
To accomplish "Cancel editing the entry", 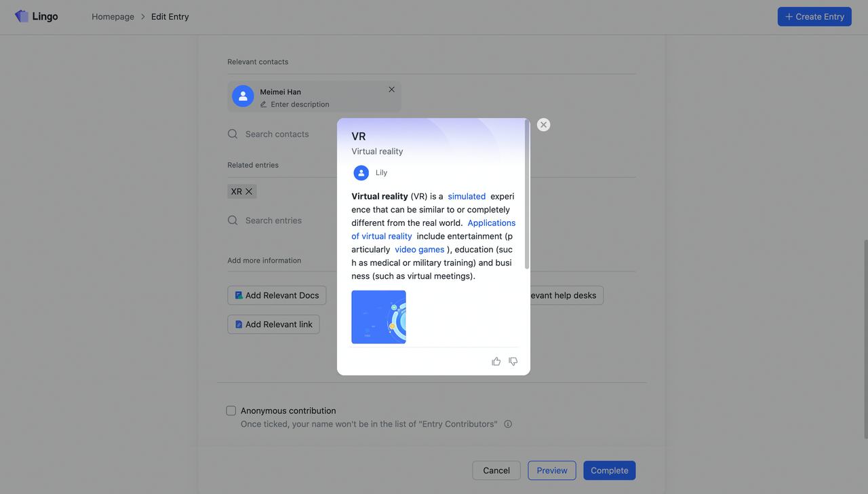I will [x=496, y=470].
